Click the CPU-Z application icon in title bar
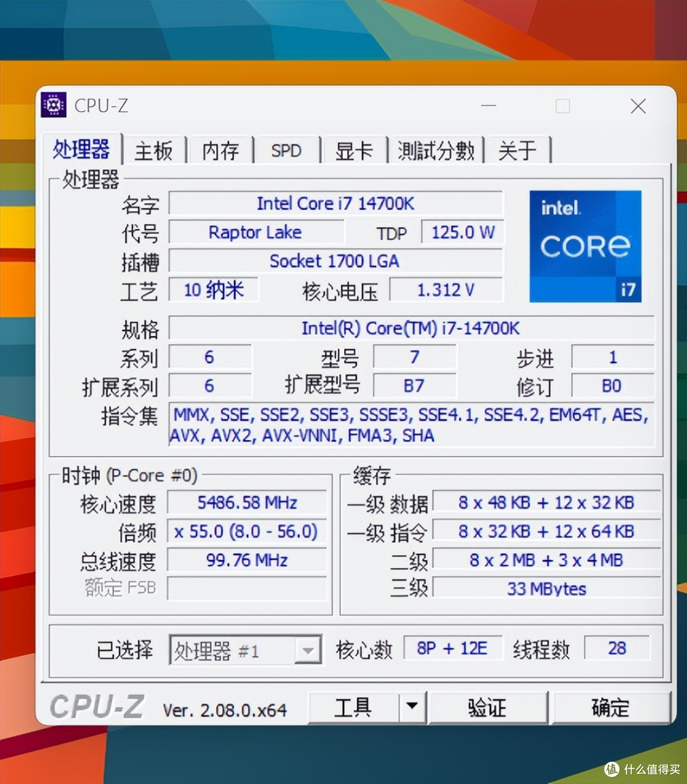Image resolution: width=687 pixels, height=784 pixels. coord(53,105)
